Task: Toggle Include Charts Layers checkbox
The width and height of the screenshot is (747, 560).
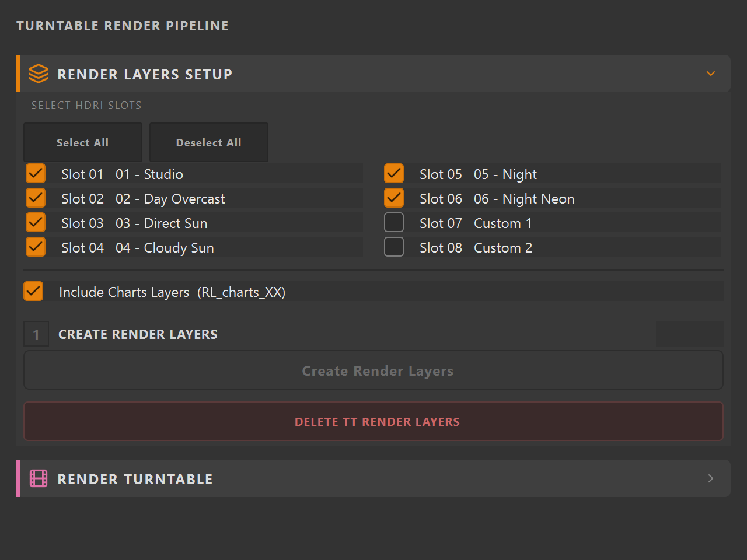Action: 33,291
